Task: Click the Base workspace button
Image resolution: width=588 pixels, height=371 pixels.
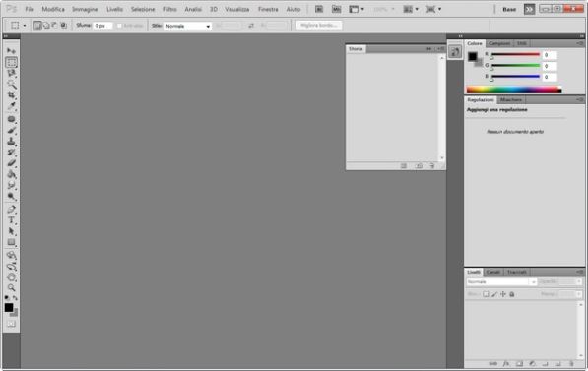Action: coord(509,10)
